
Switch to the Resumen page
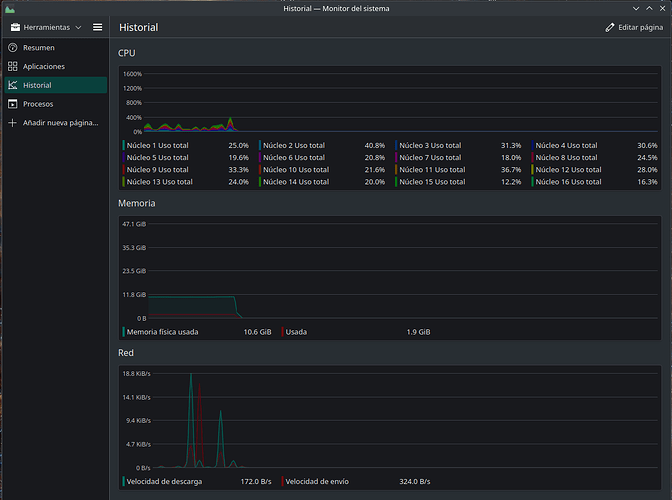coord(38,48)
